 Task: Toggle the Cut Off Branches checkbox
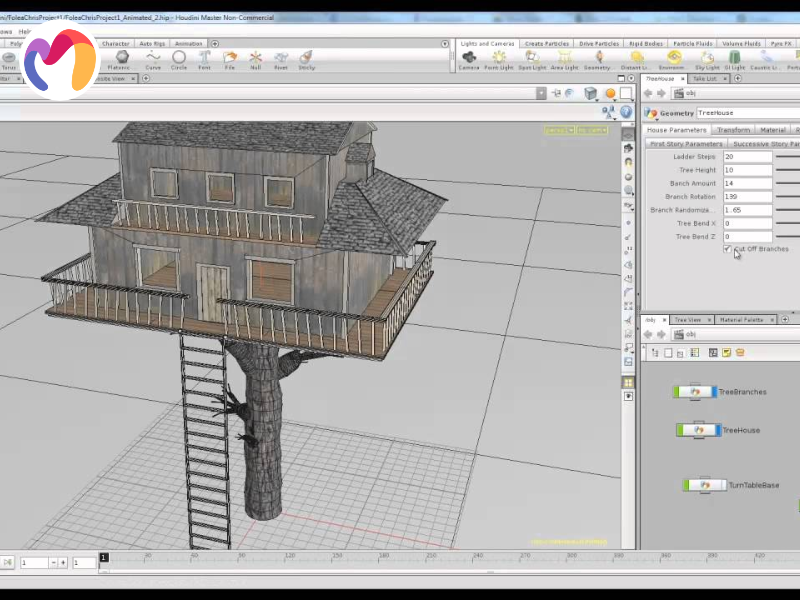pos(727,249)
